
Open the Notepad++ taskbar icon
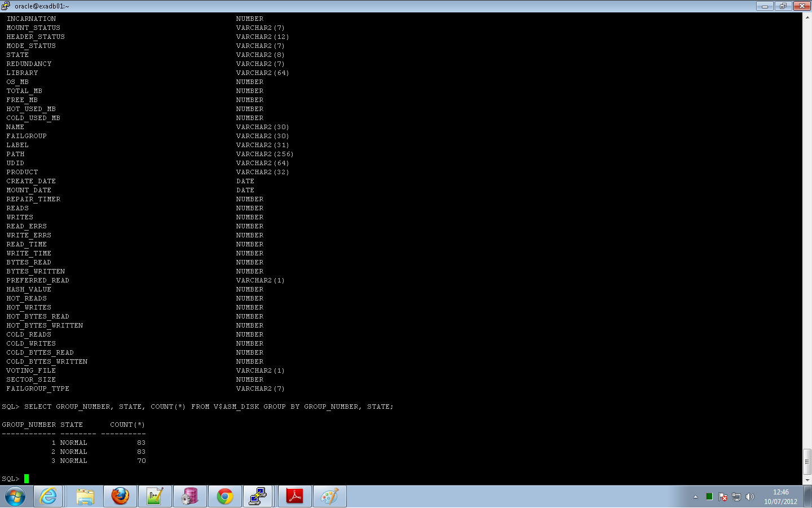(x=155, y=497)
